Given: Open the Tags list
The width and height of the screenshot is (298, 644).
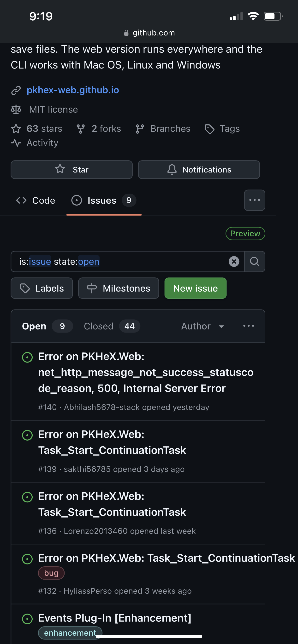Looking at the screenshot, I should click(x=222, y=129).
